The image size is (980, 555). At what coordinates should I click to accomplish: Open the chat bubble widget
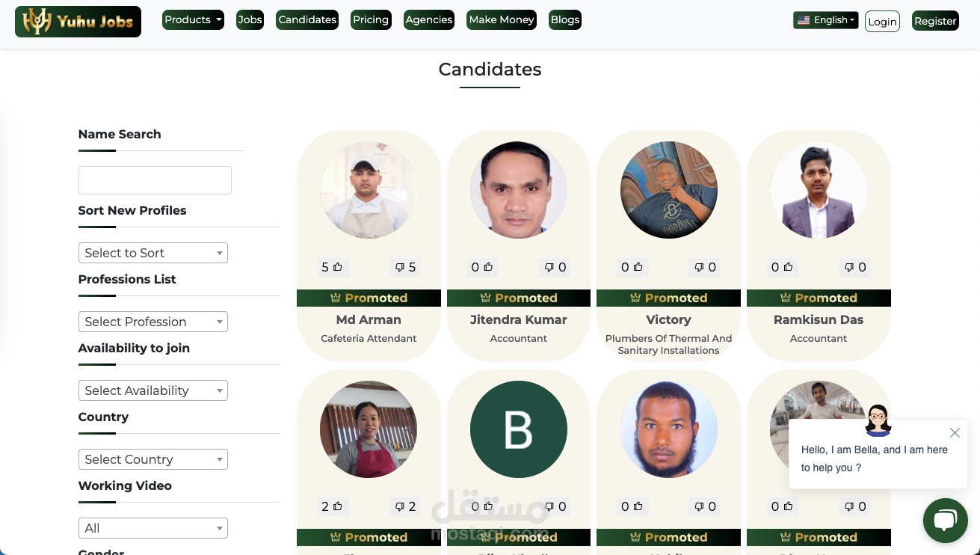tap(945, 521)
